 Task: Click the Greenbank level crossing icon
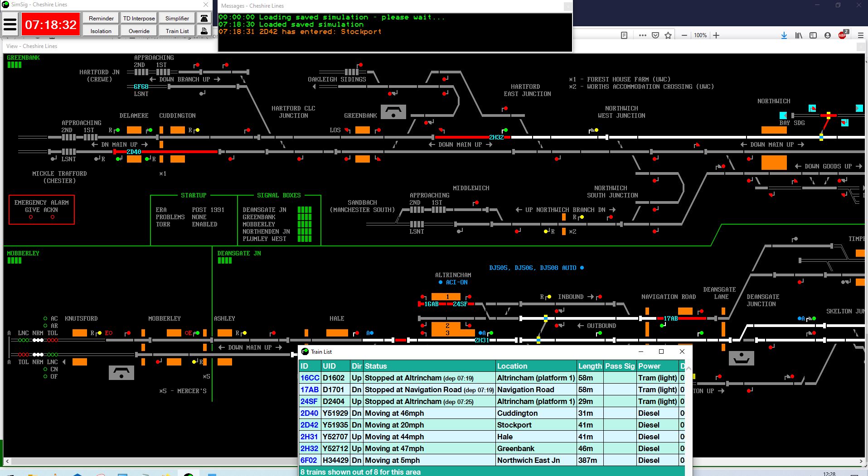pyautogui.click(x=393, y=112)
